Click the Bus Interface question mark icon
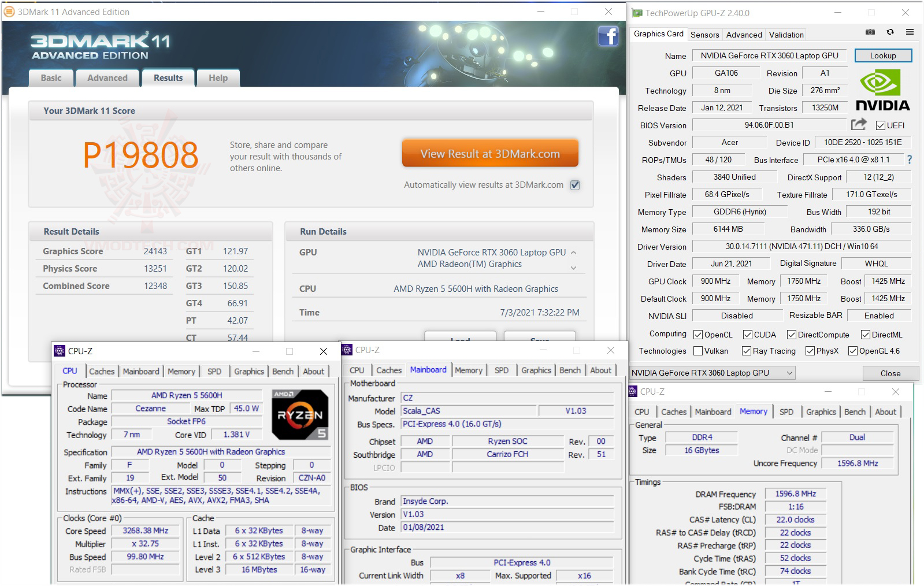The image size is (924, 586). (910, 160)
